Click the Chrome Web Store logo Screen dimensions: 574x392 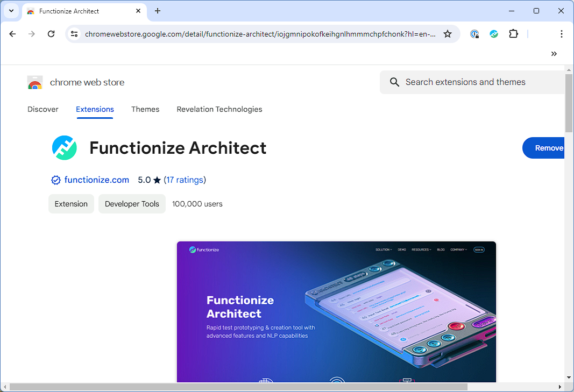(x=35, y=82)
